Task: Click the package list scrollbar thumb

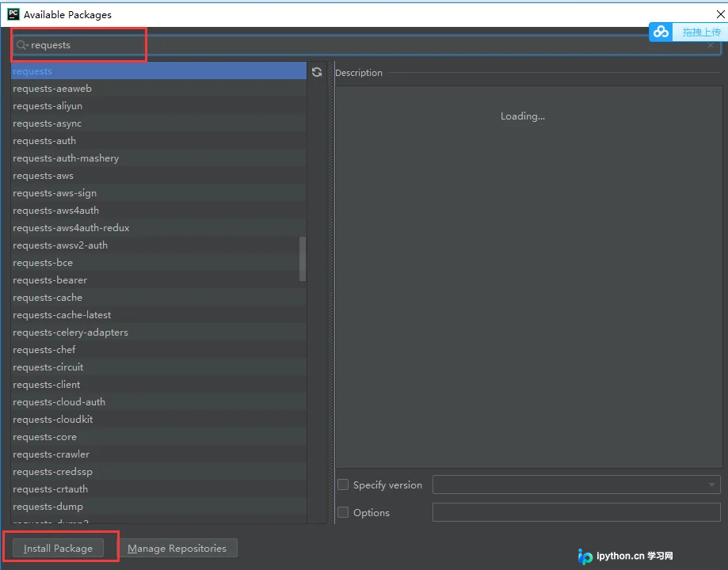Action: click(x=303, y=259)
